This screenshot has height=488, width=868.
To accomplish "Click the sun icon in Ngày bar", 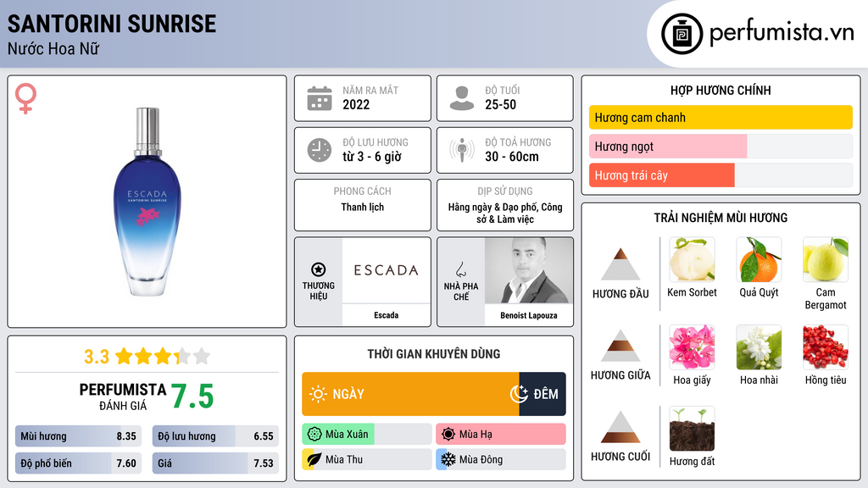I will pos(318,394).
